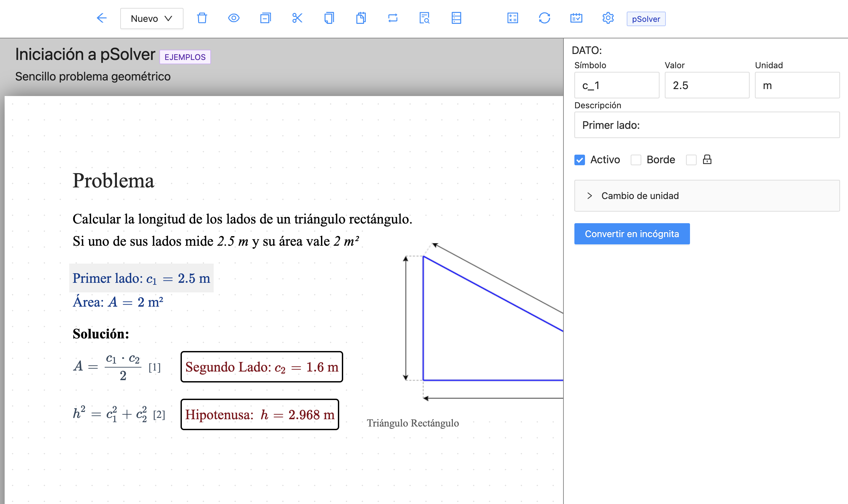Image resolution: width=848 pixels, height=504 pixels.
Task: Expand the Cambio de unidad section
Action: point(707,196)
